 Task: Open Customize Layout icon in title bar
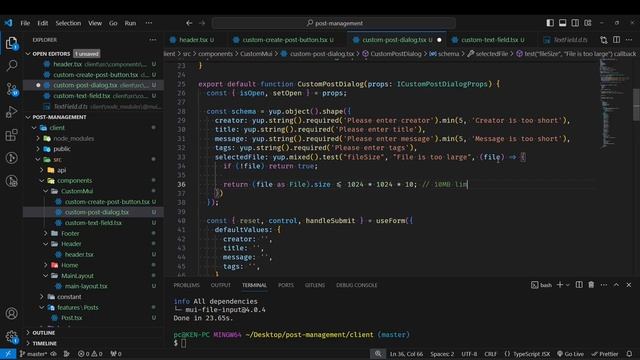[x=587, y=23]
